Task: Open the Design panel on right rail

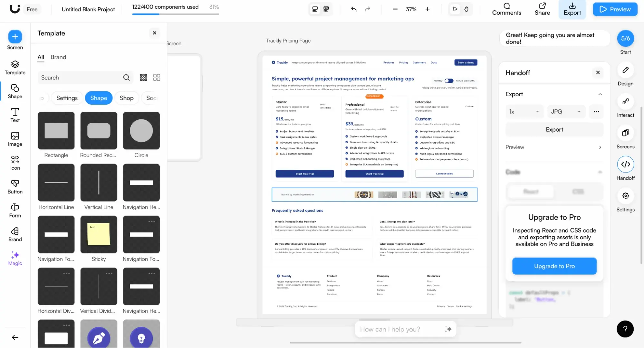Action: pyautogui.click(x=625, y=75)
